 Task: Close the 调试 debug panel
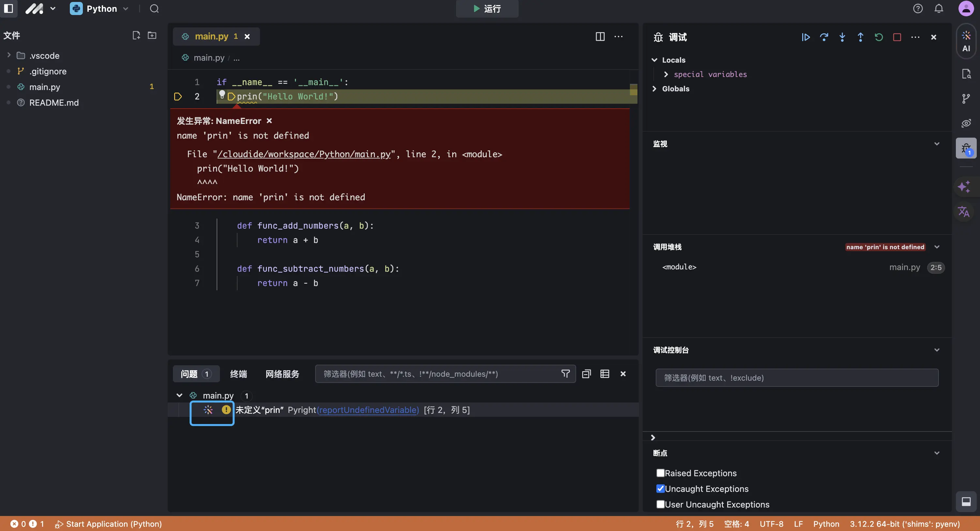click(x=933, y=37)
